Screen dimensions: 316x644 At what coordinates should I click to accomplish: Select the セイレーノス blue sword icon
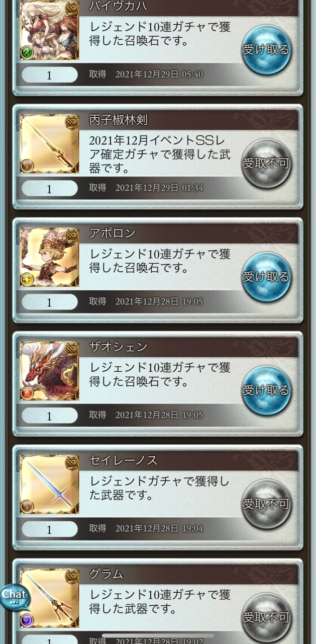[x=49, y=485]
